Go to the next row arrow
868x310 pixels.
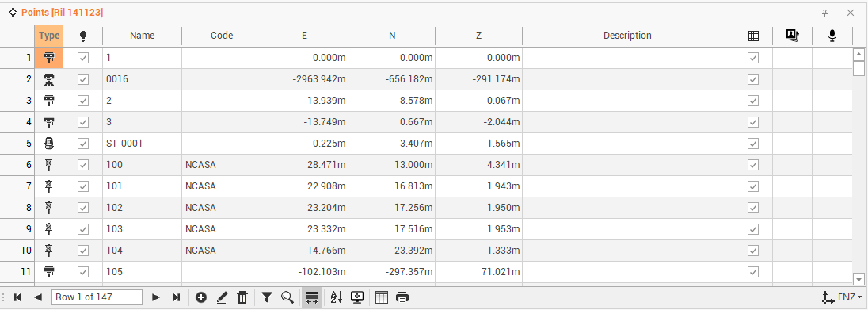(156, 298)
